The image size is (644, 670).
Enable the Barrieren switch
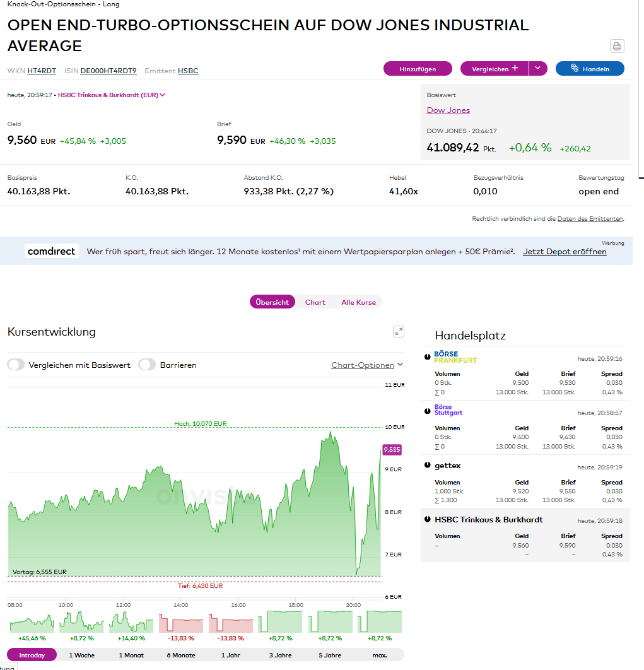(147, 365)
